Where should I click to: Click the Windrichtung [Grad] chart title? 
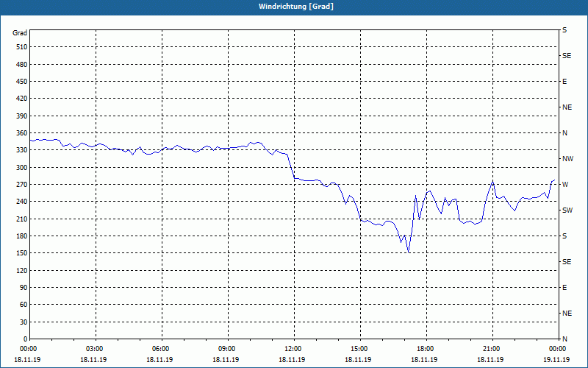pos(296,7)
